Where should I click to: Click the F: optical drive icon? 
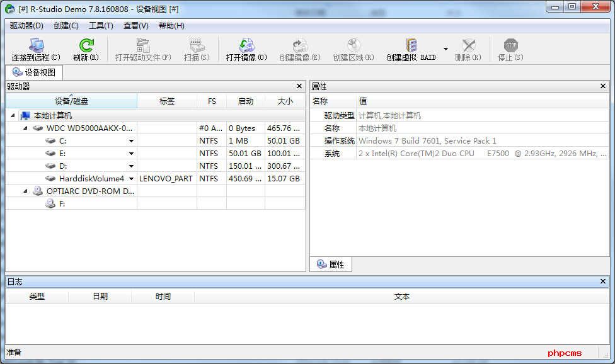[x=50, y=203]
